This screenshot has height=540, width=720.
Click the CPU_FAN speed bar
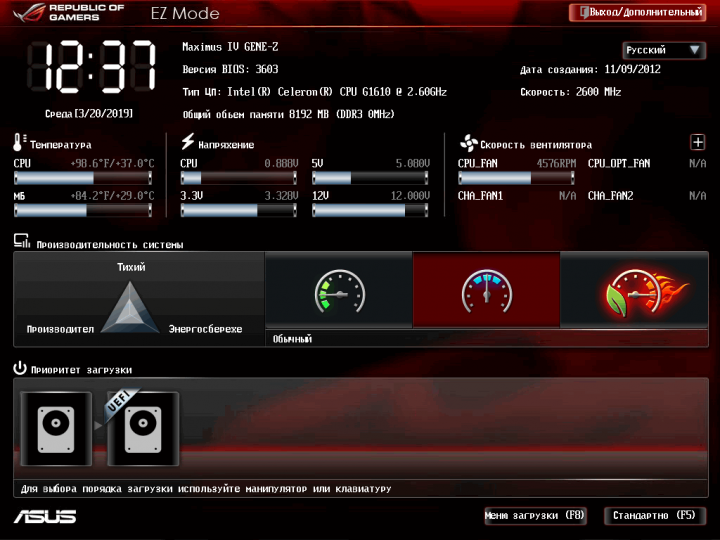516,178
